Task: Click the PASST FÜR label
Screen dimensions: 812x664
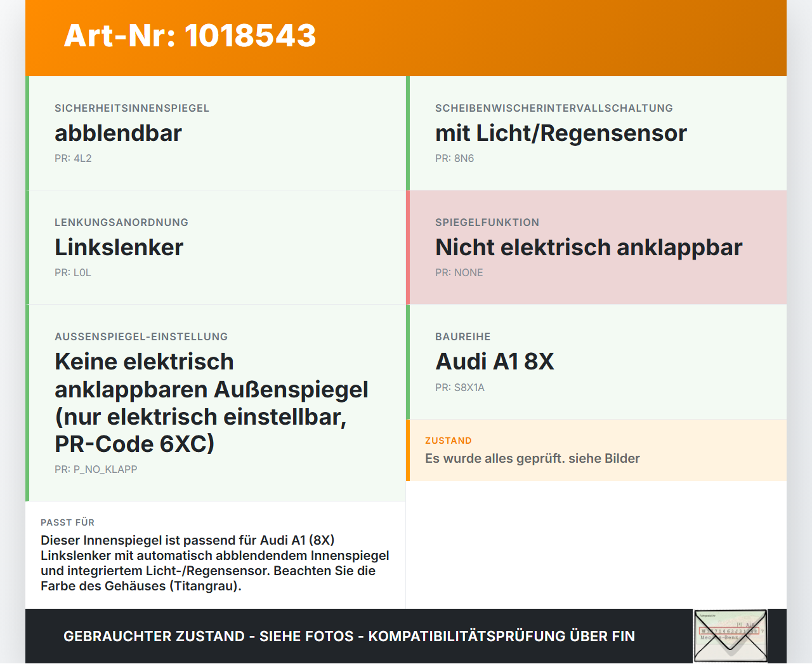Action: pyautogui.click(x=67, y=522)
